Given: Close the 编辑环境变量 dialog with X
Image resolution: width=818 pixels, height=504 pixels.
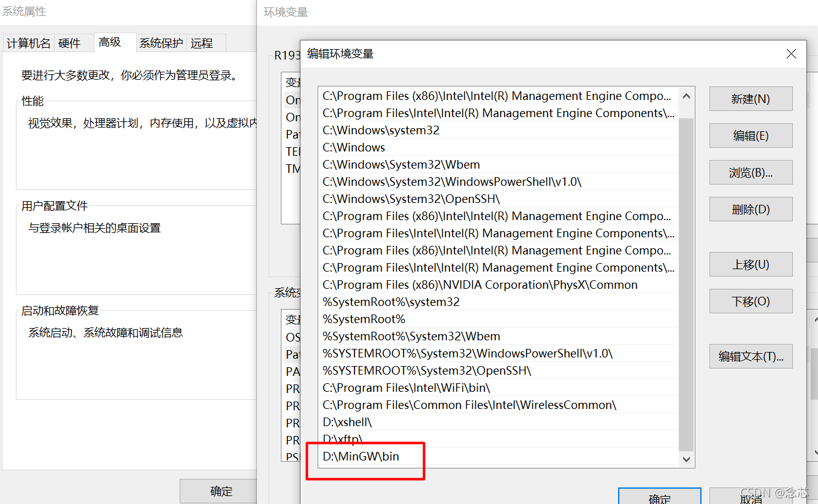Looking at the screenshot, I should 791,54.
